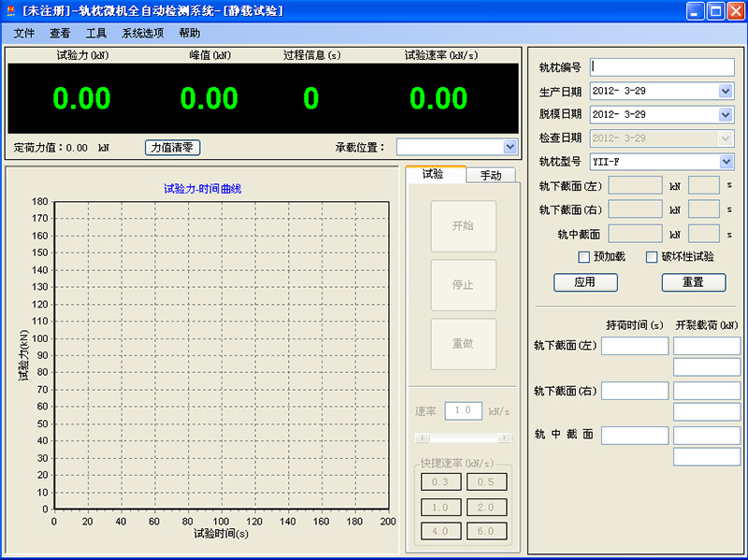748x560 pixels.
Task: Enable the 预加载 checkbox
Action: [583, 257]
